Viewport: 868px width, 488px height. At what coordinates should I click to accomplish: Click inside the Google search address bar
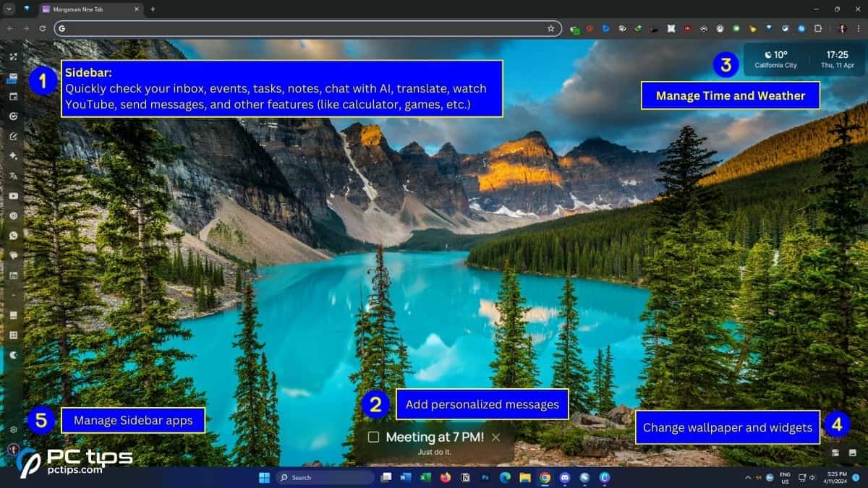coord(289,28)
